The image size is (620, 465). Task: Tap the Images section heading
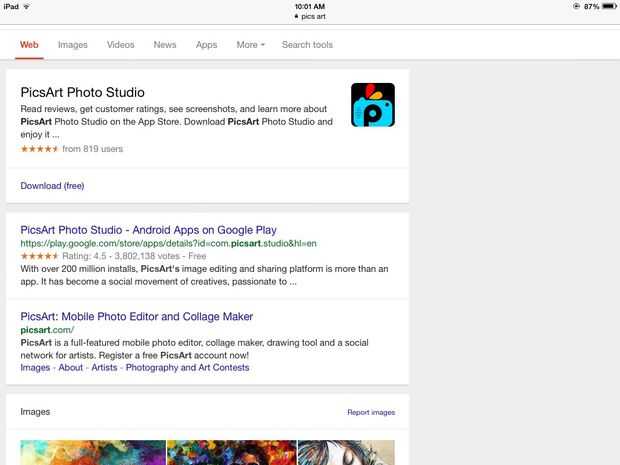[35, 412]
